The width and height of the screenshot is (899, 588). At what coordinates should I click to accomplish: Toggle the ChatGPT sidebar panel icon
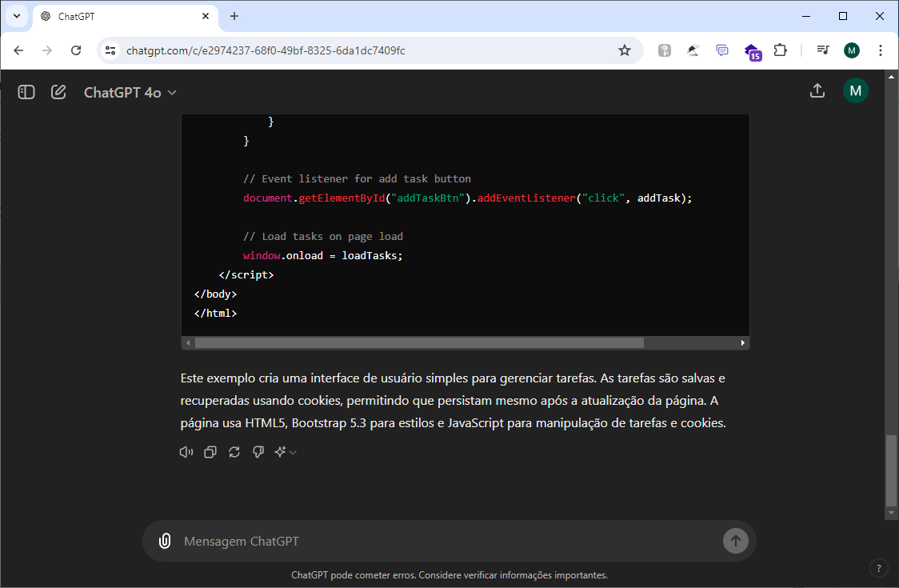point(26,92)
